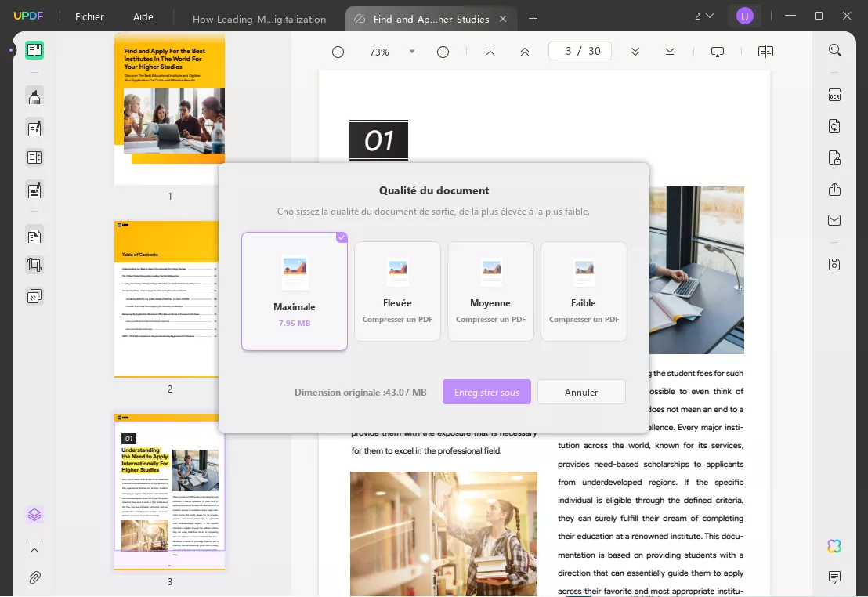The image size is (868, 597).
Task: Select Elevée quality option card
Action: coord(397,291)
